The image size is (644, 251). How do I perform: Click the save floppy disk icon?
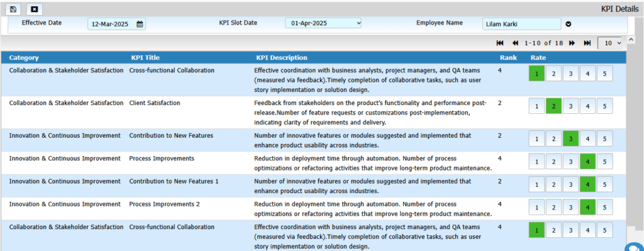13,9
